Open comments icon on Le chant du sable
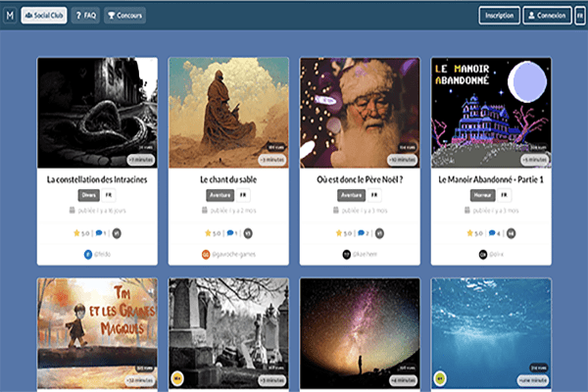Viewport: 588px width, 392px height. pyautogui.click(x=230, y=233)
